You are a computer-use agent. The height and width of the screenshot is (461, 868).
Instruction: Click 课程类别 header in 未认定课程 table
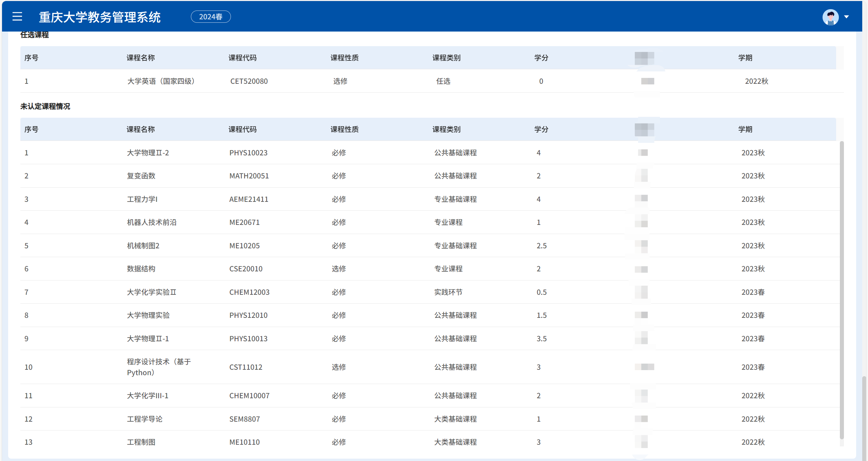(446, 129)
